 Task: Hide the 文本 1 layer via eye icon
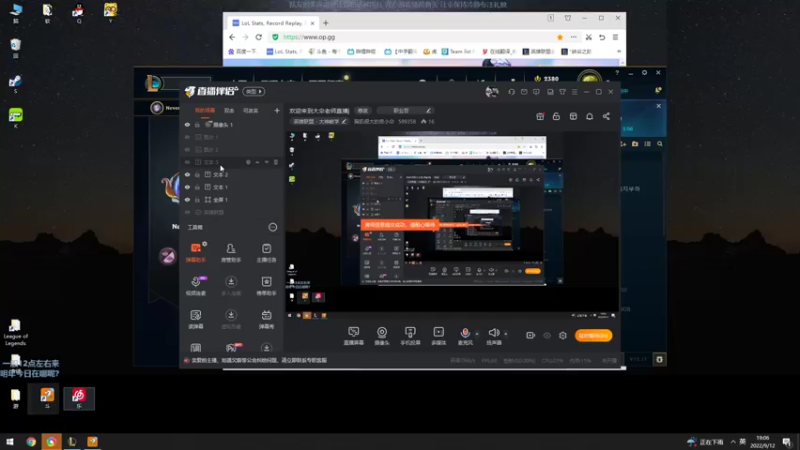(187, 187)
